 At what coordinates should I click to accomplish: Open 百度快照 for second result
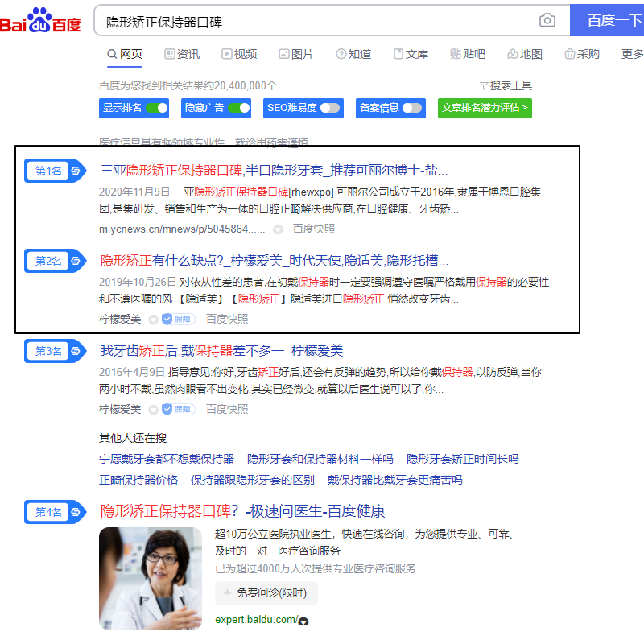[227, 319]
